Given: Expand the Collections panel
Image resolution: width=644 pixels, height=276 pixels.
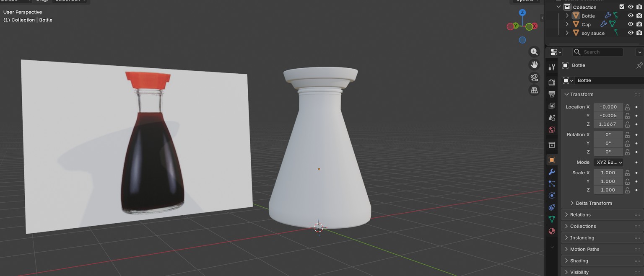Looking at the screenshot, I should point(566,226).
